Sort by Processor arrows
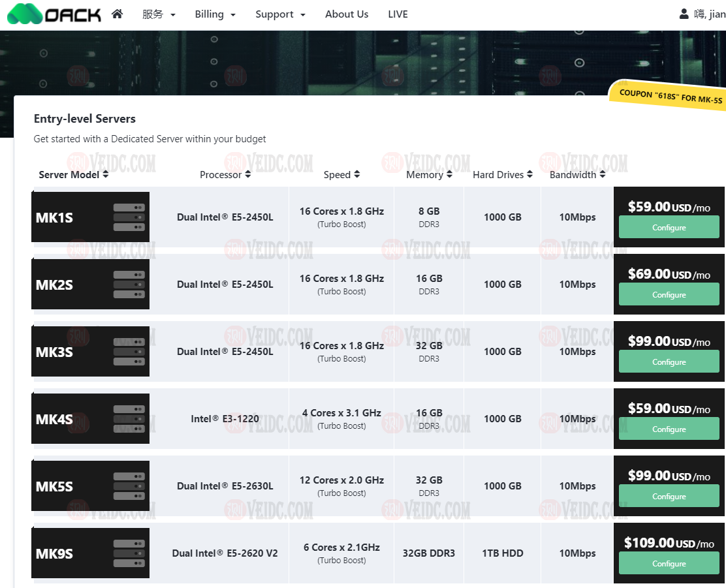Screen dimensions: 726x588 point(247,174)
